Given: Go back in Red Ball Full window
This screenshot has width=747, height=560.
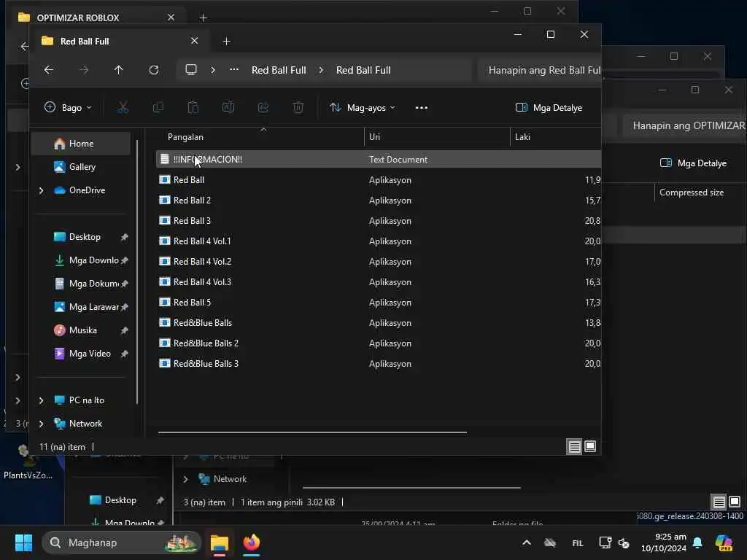Looking at the screenshot, I should [49, 70].
